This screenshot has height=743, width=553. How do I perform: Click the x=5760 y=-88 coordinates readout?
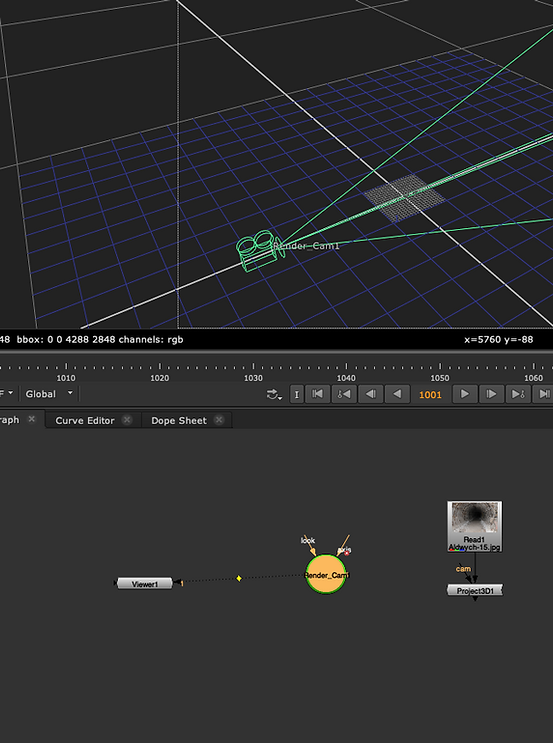click(x=499, y=339)
